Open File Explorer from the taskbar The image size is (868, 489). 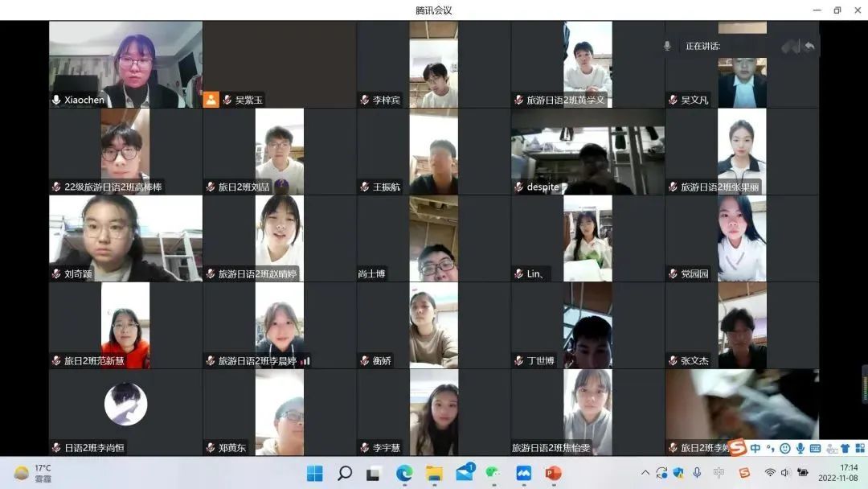point(434,473)
